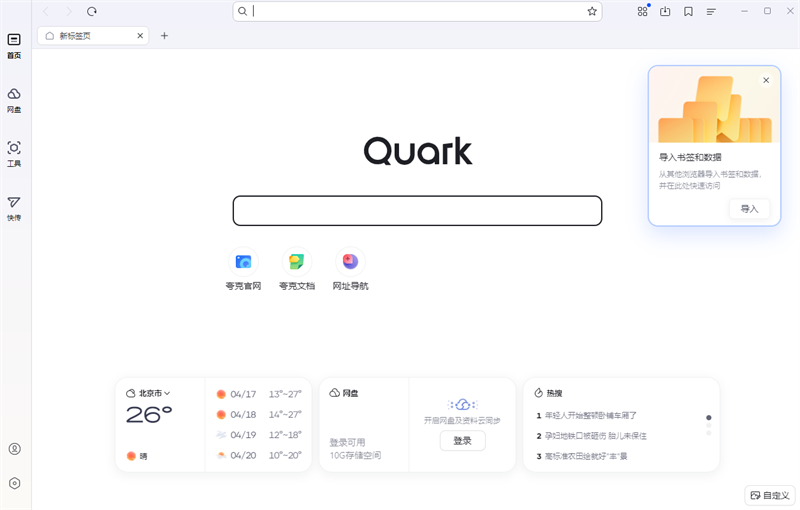This screenshot has width=800, height=510.
Task: Open the 夸克官网 shortcut
Action: pyautogui.click(x=243, y=269)
